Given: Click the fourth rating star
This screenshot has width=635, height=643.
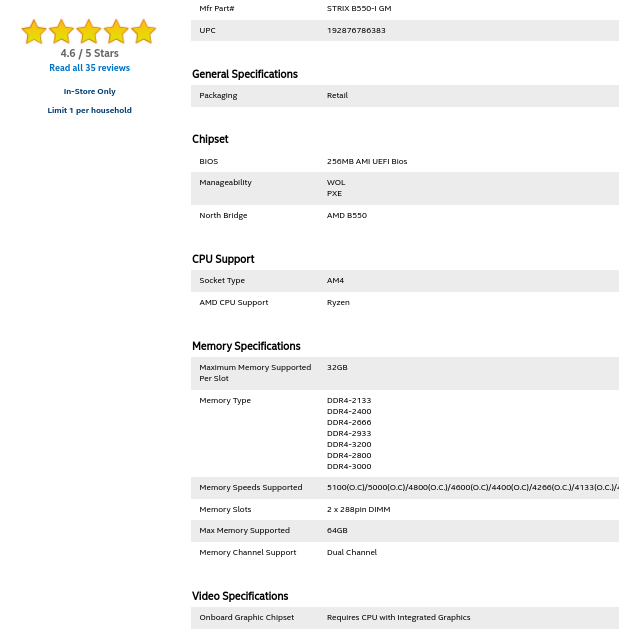Looking at the screenshot, I should coord(116,32).
